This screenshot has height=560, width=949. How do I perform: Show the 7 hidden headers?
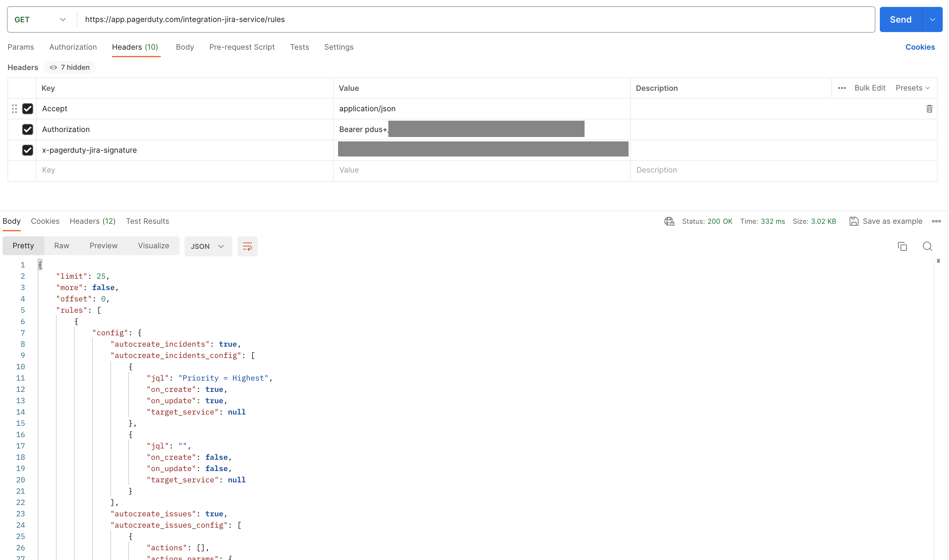[x=70, y=67]
